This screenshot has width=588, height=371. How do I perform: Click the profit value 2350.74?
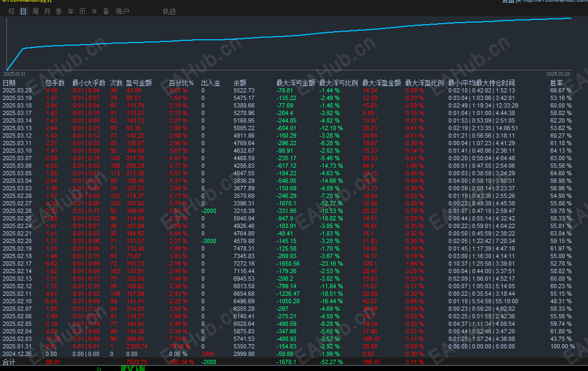click(136, 346)
